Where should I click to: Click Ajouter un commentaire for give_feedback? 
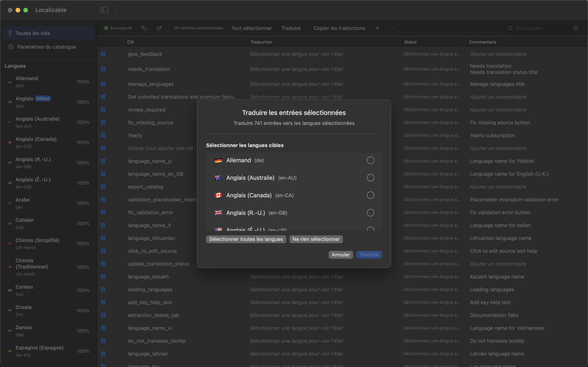click(x=498, y=54)
